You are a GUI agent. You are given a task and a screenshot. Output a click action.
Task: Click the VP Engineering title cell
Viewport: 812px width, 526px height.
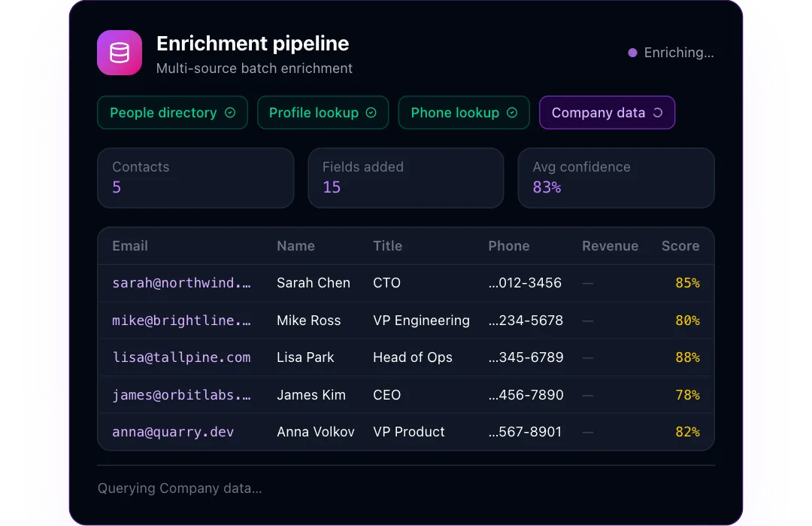click(421, 321)
